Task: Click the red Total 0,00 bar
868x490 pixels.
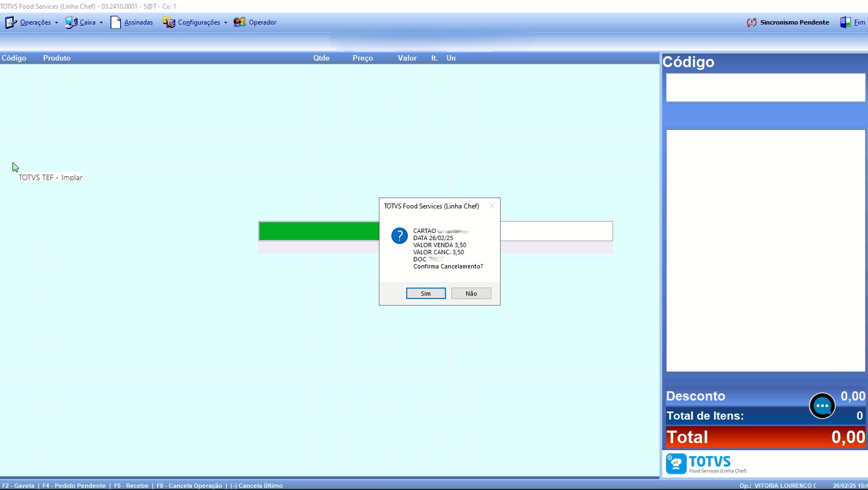Action: pos(765,437)
